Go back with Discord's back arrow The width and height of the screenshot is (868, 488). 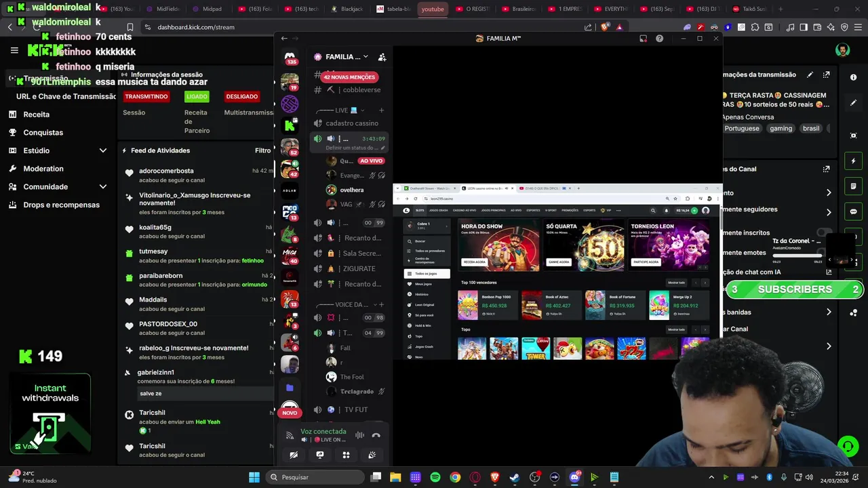point(284,39)
